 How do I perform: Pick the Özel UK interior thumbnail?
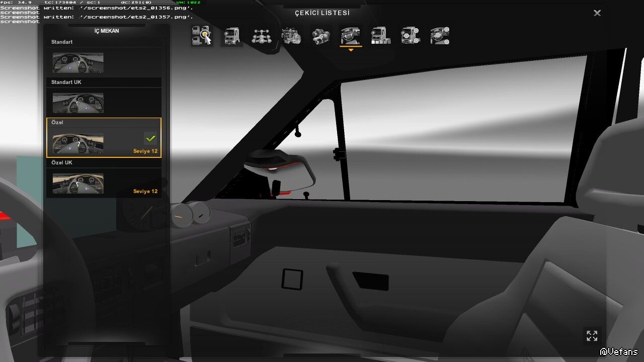[x=78, y=184]
